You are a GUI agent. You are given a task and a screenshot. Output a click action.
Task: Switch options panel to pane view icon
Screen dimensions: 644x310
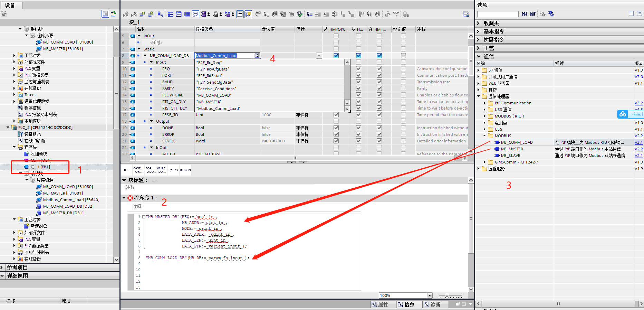631,14
